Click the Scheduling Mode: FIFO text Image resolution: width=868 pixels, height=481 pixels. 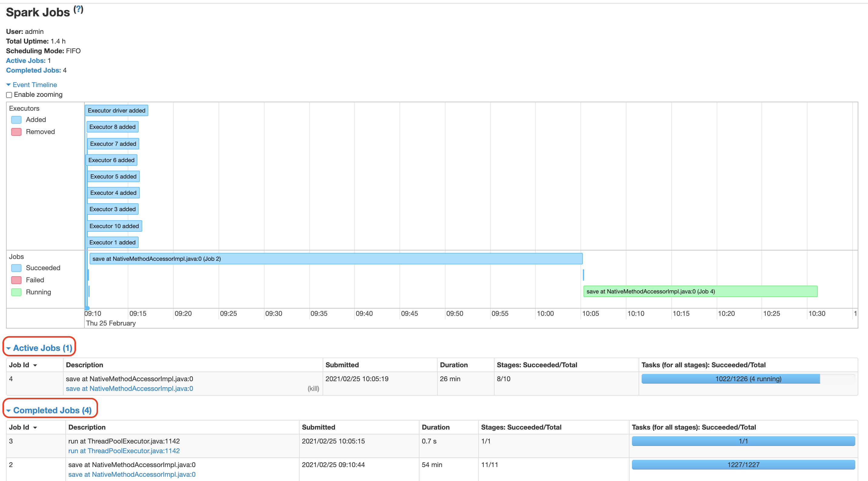(x=43, y=51)
